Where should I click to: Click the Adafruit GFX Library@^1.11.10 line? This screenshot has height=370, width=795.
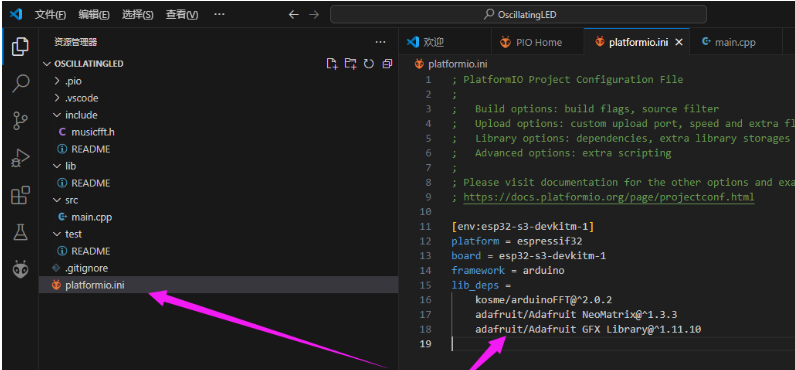pos(588,329)
